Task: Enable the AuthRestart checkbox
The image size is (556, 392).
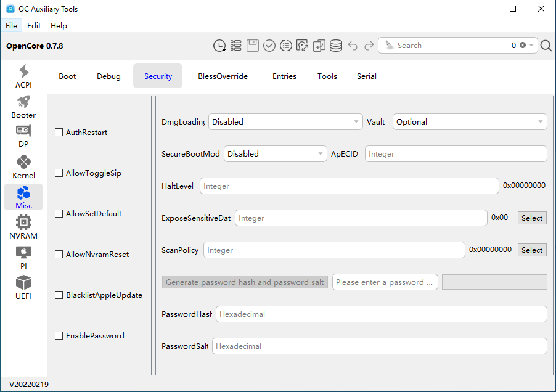Action: [x=59, y=133]
